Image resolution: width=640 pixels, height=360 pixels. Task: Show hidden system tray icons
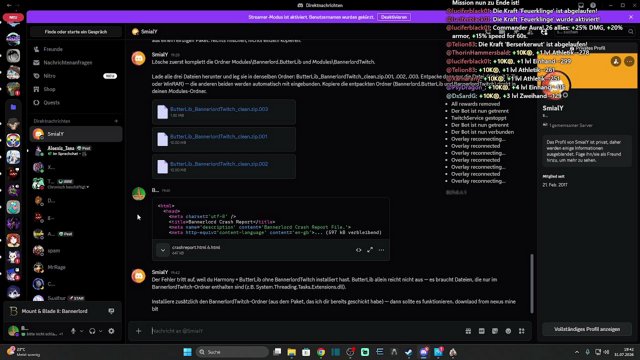click(x=577, y=352)
